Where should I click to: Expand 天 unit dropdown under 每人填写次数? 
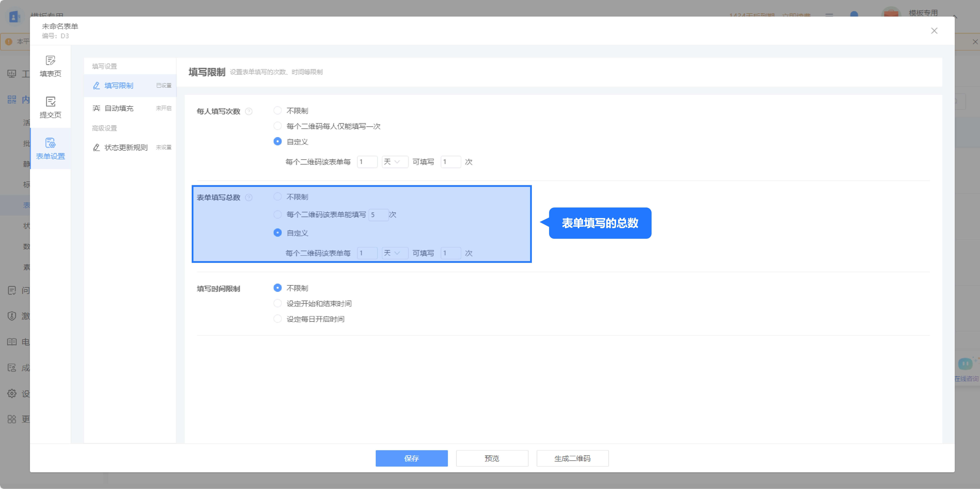click(x=395, y=162)
